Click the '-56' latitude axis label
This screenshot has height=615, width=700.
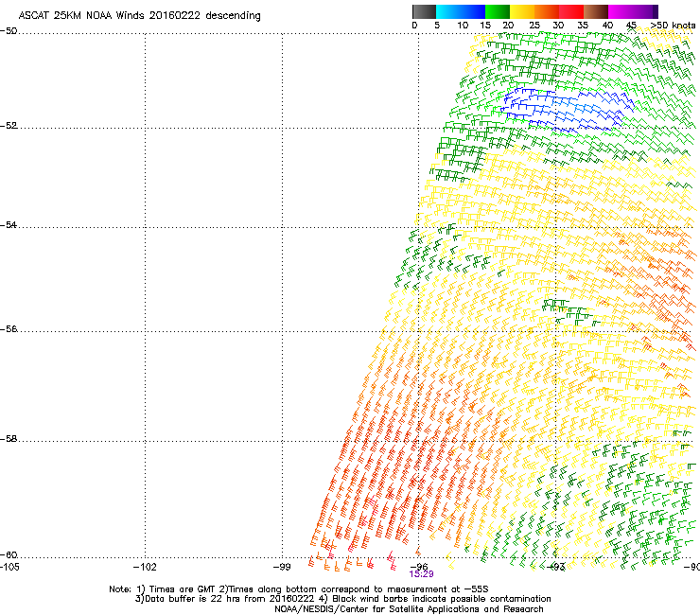coord(9,329)
